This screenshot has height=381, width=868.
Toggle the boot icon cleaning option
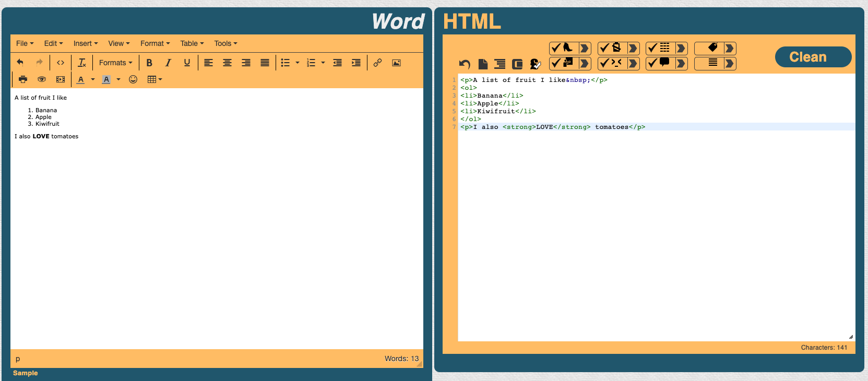tap(563, 48)
